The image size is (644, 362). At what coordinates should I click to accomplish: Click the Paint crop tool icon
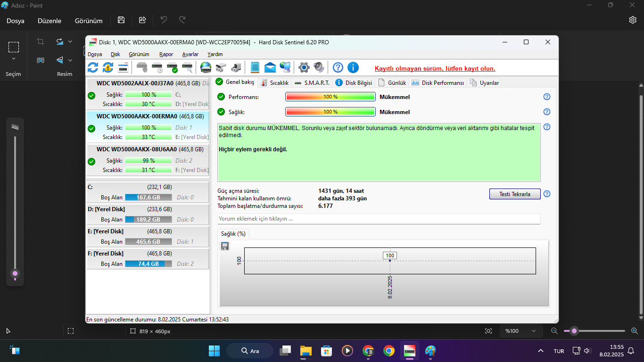click(41, 41)
